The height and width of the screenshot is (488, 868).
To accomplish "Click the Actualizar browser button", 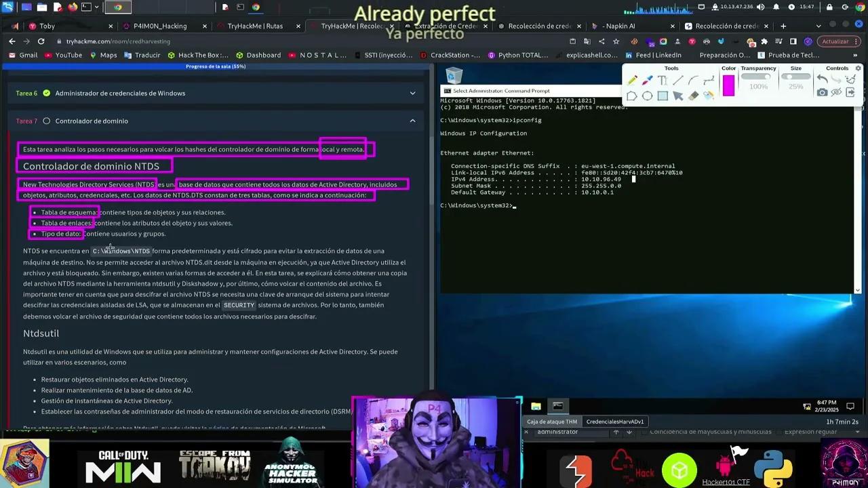I will click(835, 41).
